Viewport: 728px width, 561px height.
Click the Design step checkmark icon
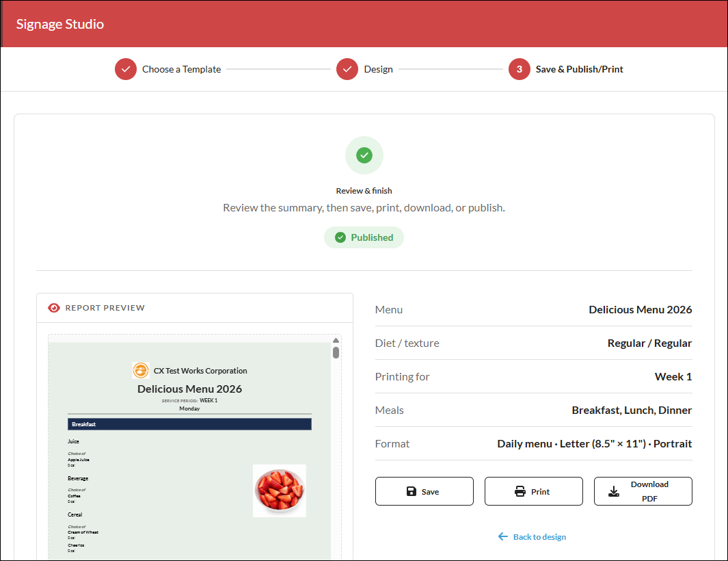[x=347, y=69]
